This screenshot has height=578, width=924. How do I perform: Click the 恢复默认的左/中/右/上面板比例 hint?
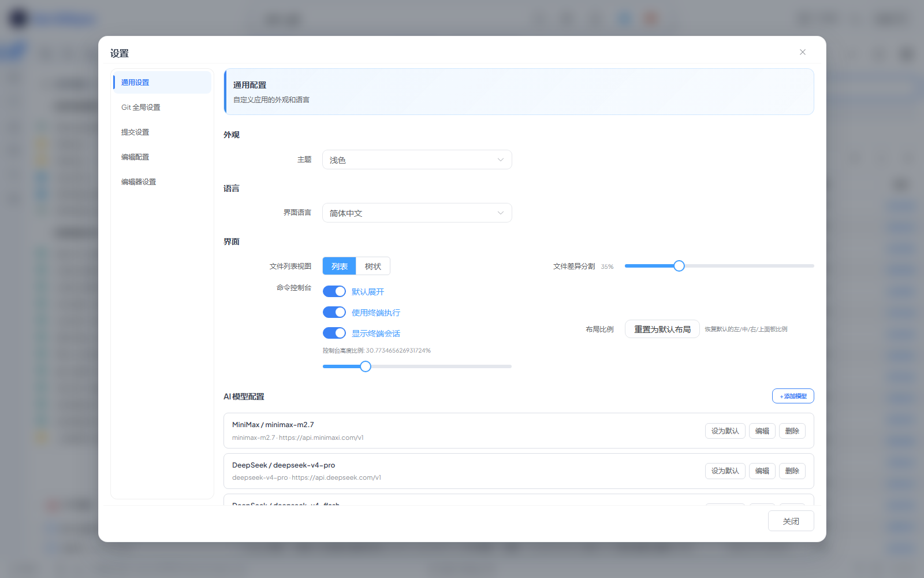(x=746, y=329)
